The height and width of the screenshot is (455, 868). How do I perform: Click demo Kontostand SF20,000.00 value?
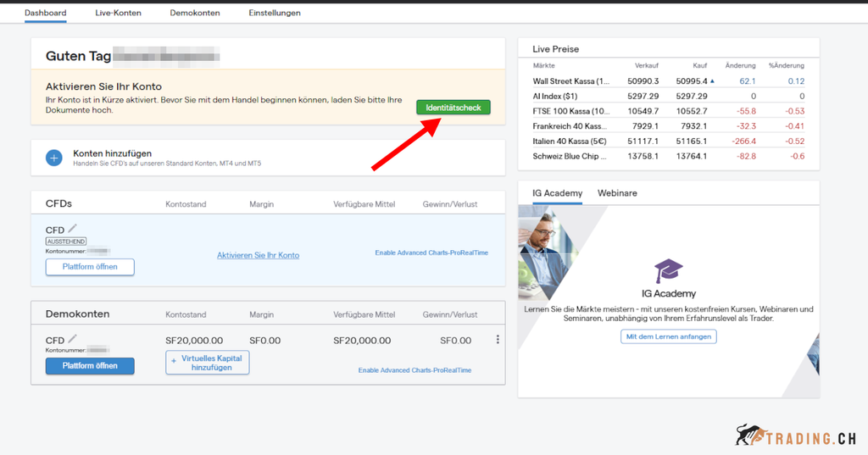(194, 341)
